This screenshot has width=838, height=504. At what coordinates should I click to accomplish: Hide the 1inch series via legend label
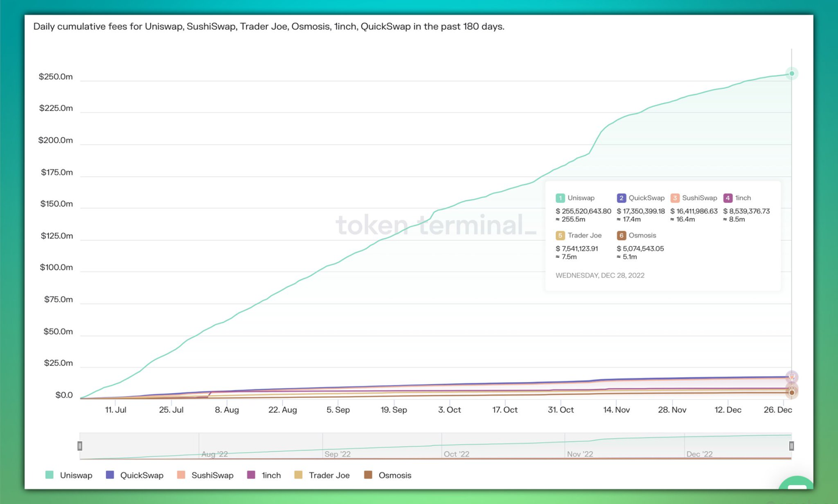tap(271, 475)
